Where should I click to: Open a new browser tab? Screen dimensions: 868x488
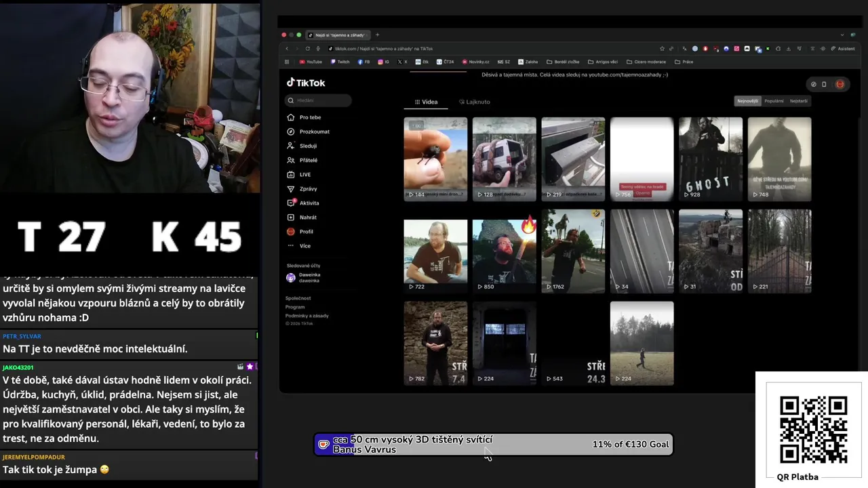click(x=377, y=35)
